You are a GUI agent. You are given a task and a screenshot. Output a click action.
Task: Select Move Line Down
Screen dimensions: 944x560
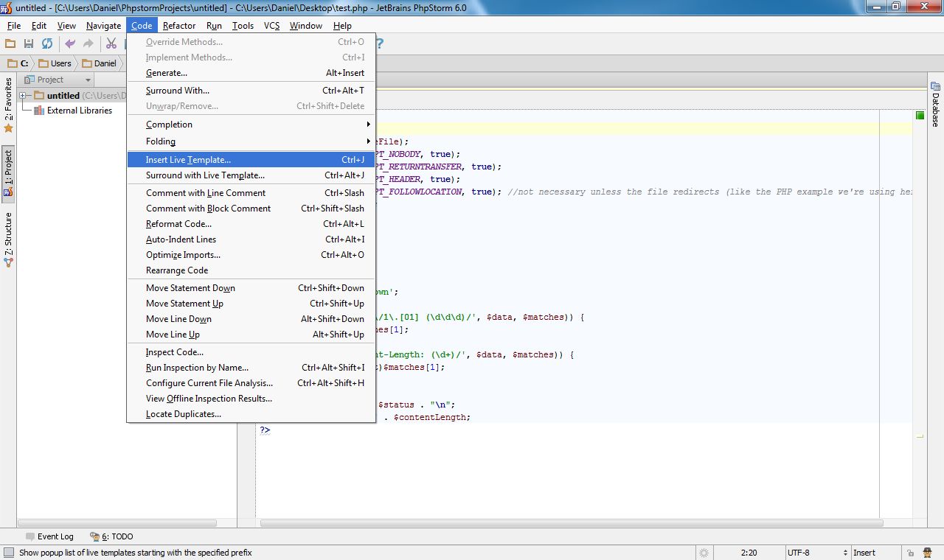(251, 319)
